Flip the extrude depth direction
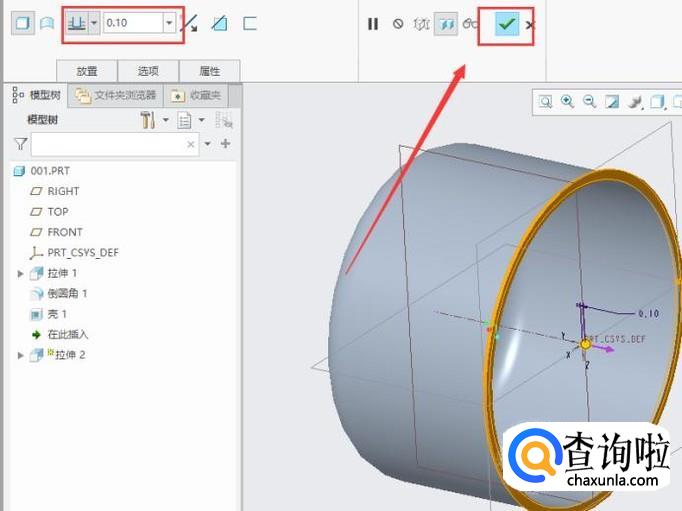 [x=190, y=24]
